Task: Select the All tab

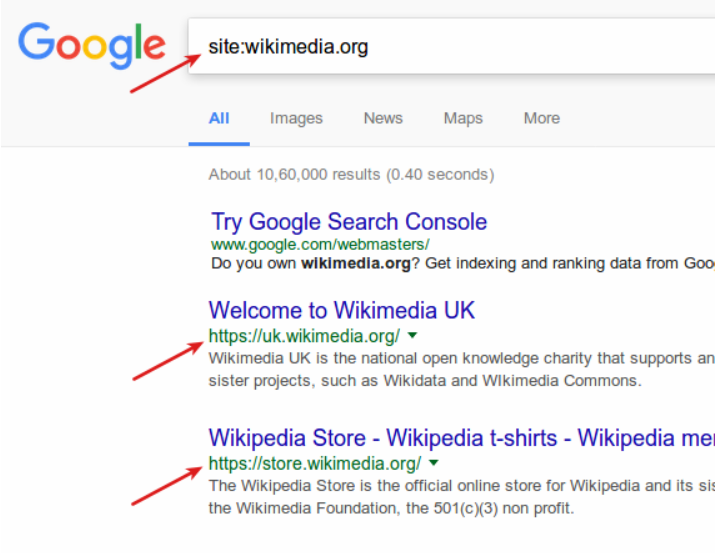Action: [x=219, y=119]
